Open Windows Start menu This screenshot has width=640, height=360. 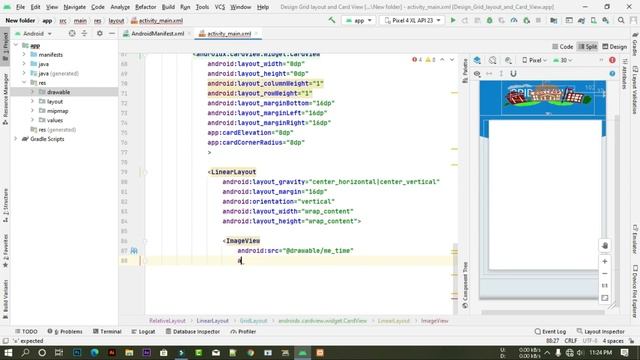(8, 353)
